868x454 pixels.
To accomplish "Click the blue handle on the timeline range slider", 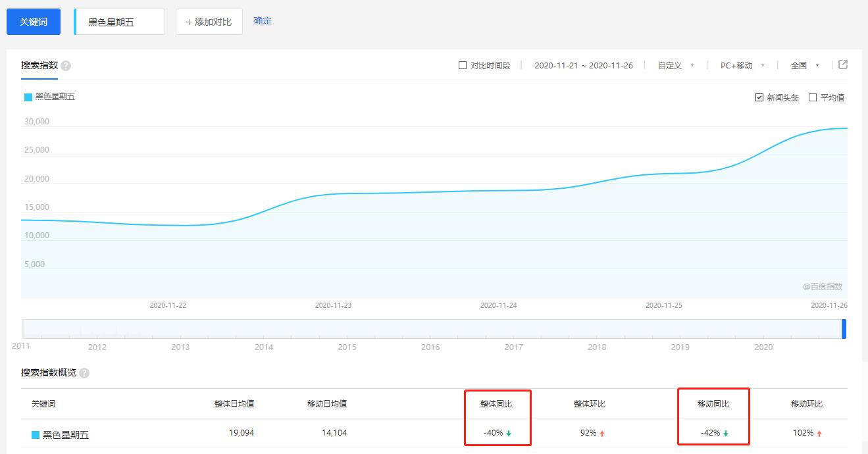I will click(844, 329).
